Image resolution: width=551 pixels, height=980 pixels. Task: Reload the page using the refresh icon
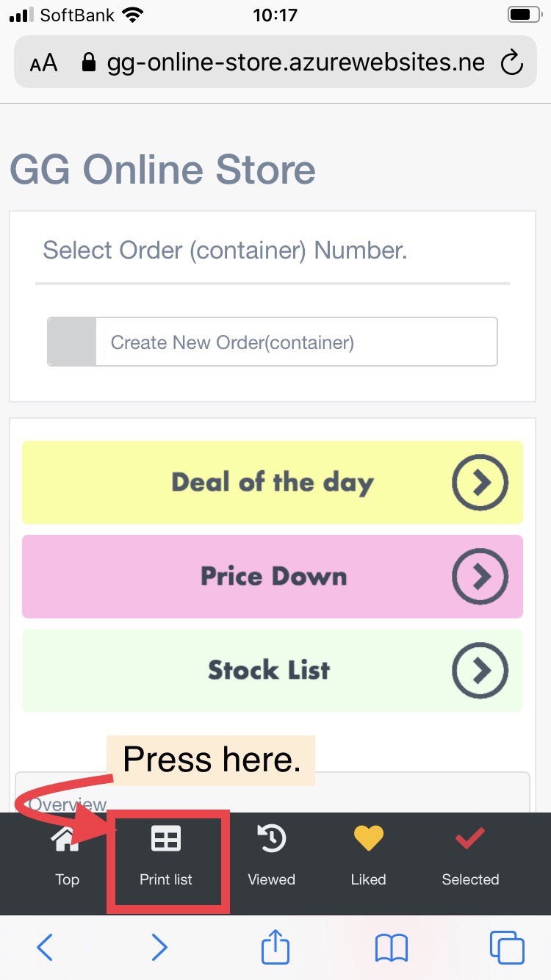[512, 62]
